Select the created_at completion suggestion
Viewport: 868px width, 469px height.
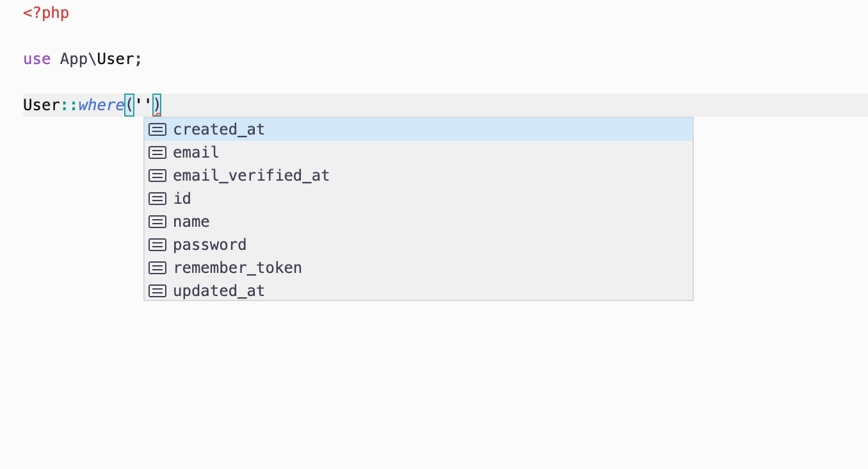pos(419,129)
